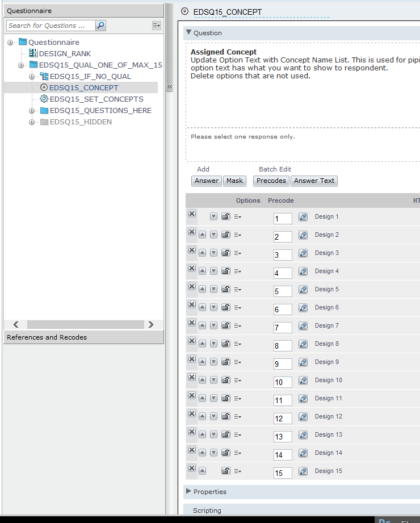Click the search magnifier icon

point(100,26)
